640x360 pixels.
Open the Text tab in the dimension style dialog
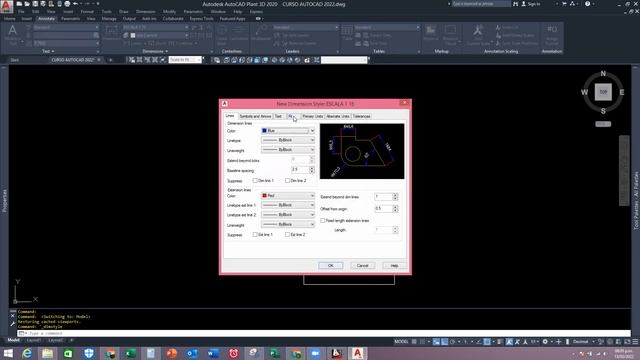click(278, 116)
